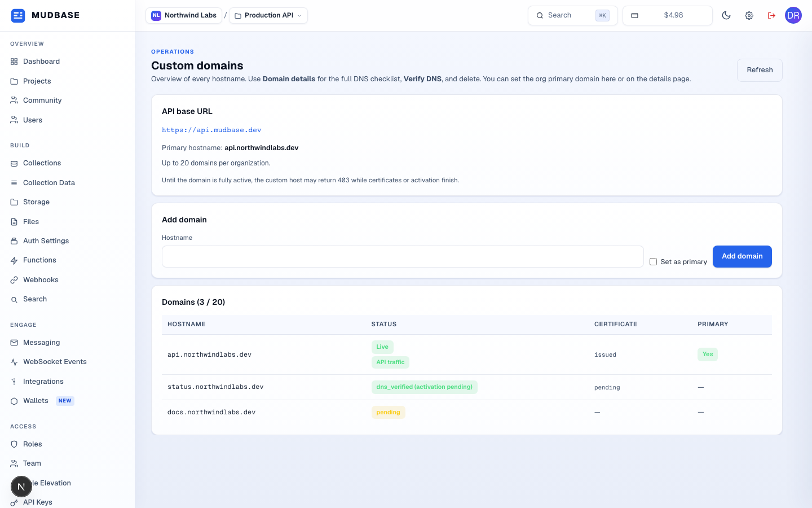Toggle dark mode with moon icon

[726, 15]
